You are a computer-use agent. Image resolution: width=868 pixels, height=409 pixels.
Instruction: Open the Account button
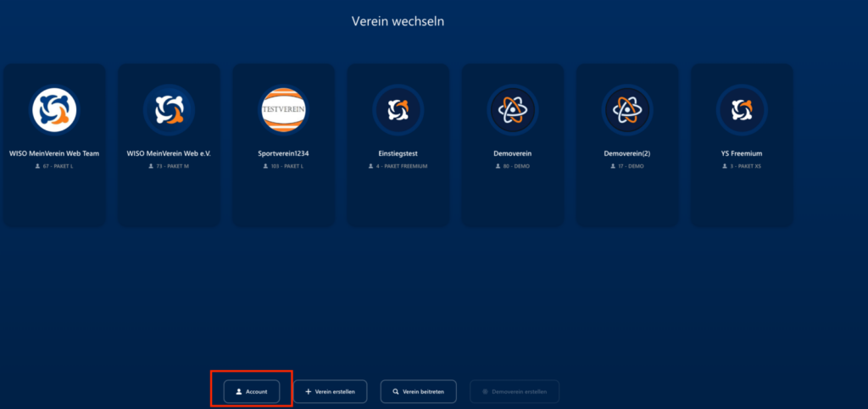coord(251,391)
